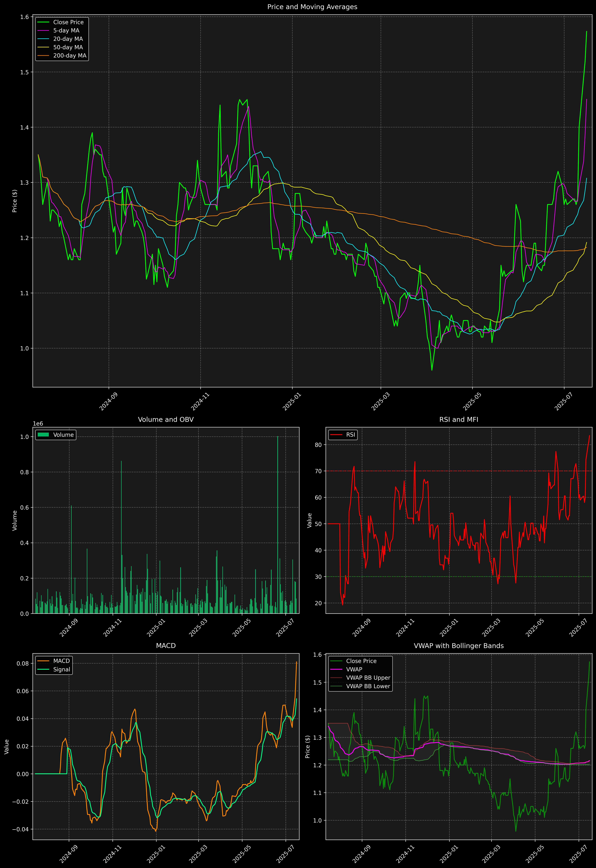The image size is (596, 868).
Task: Select the "VWAP BB Upper" legend entry
Action: tap(368, 678)
